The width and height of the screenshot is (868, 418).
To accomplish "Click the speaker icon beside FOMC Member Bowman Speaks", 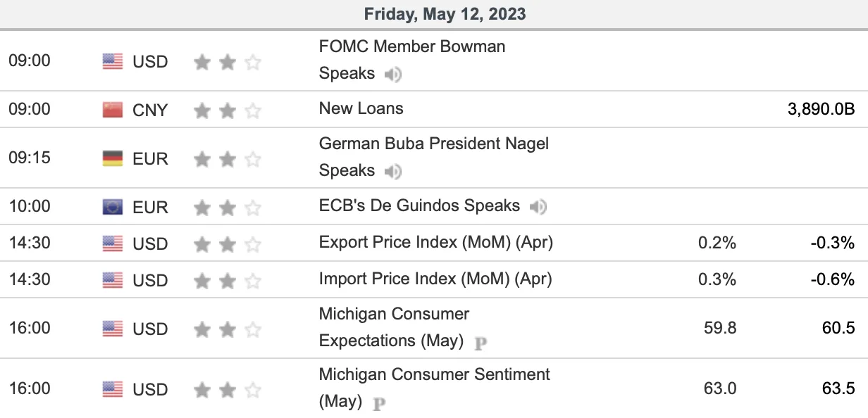I will (393, 74).
